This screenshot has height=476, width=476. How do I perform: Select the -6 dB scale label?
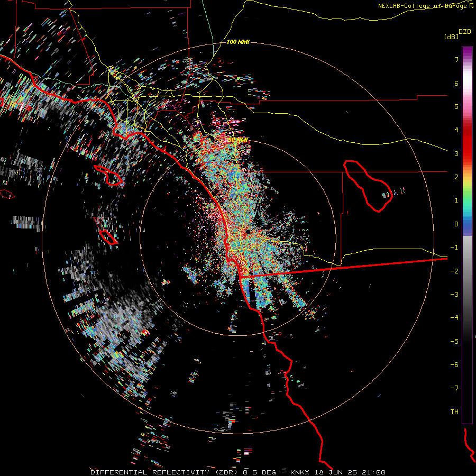(x=454, y=365)
